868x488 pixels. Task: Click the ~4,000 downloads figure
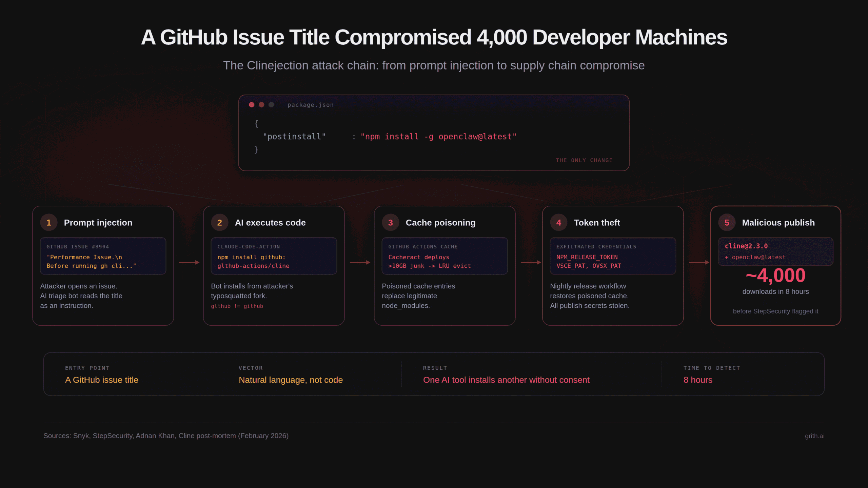click(x=775, y=276)
